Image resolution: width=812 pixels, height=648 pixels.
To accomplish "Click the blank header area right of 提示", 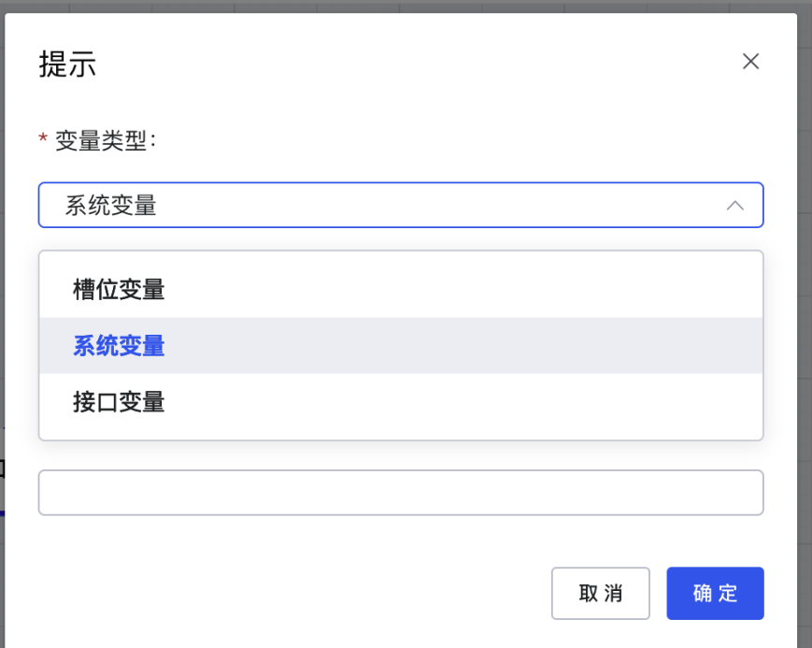I will click(414, 65).
